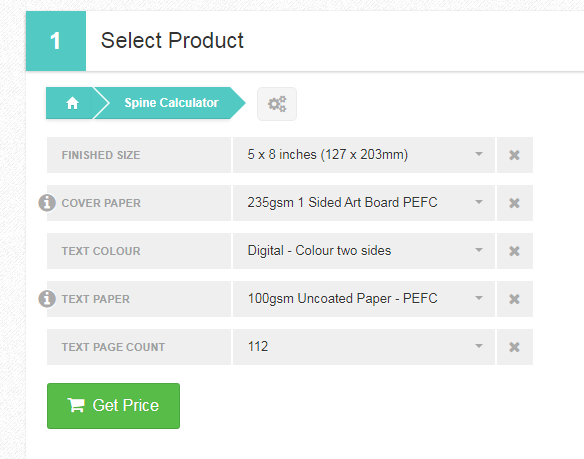Open the gears settings icon

tap(277, 104)
